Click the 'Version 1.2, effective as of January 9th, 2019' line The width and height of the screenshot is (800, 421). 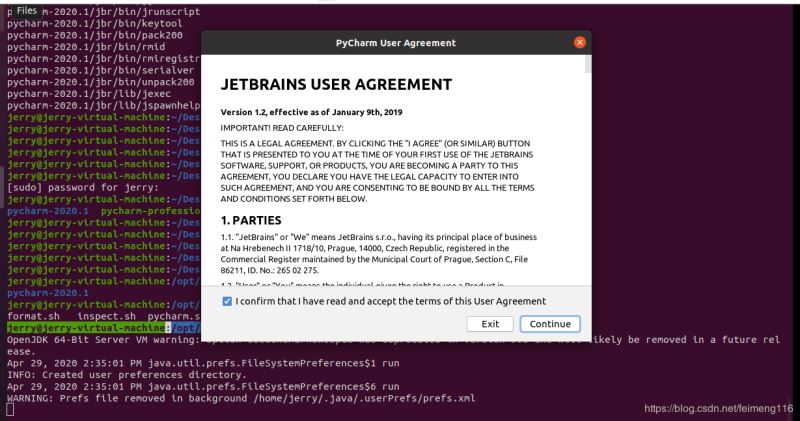[311, 112]
